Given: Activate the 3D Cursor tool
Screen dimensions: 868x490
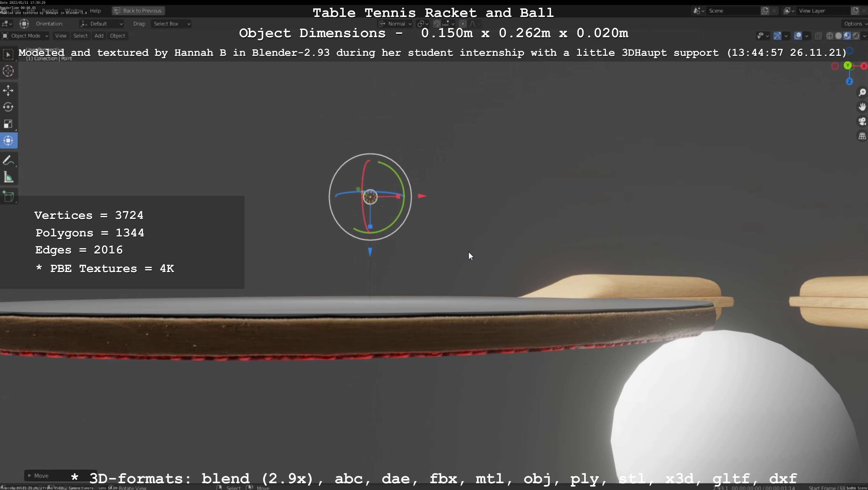Looking at the screenshot, I should point(8,71).
